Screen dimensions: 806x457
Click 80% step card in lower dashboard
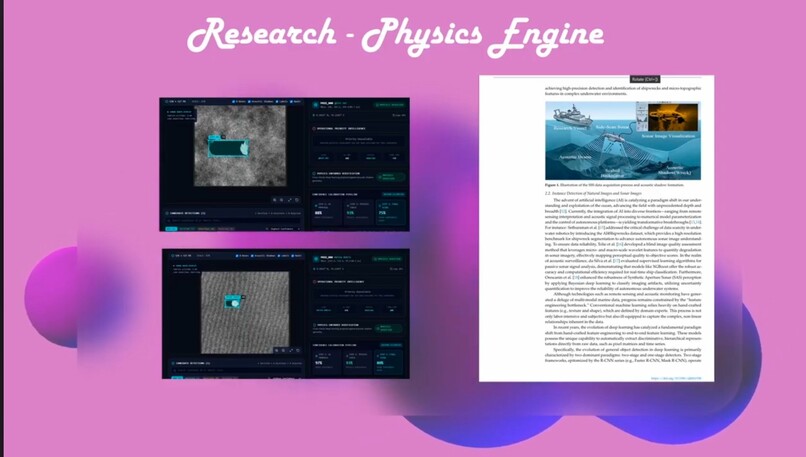pos(389,362)
